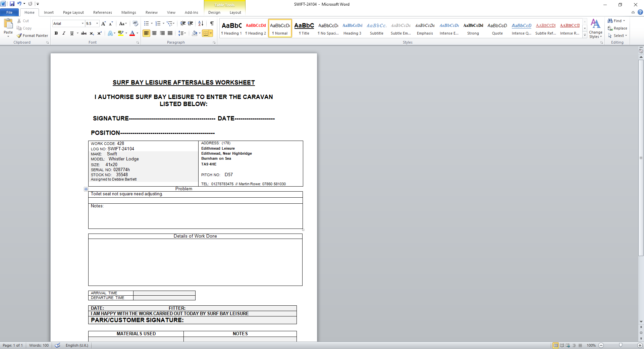Apply a multilevel list
This screenshot has height=349, width=644.
click(170, 23)
